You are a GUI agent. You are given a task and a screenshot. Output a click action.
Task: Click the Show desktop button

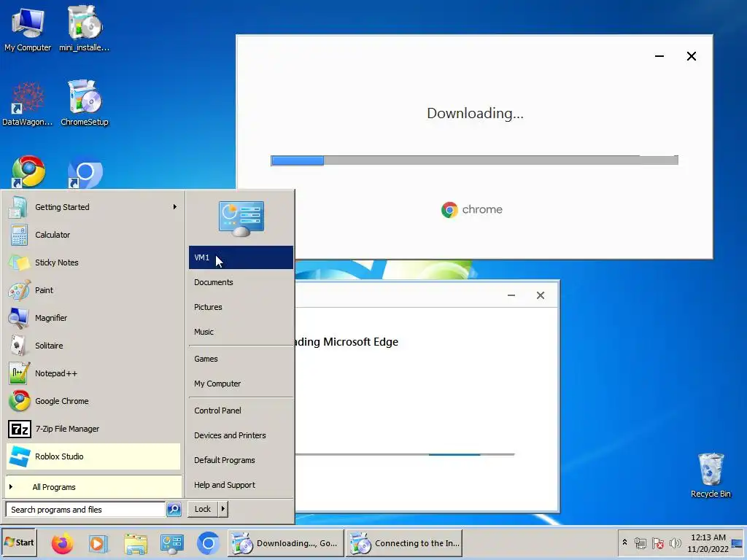(737, 542)
